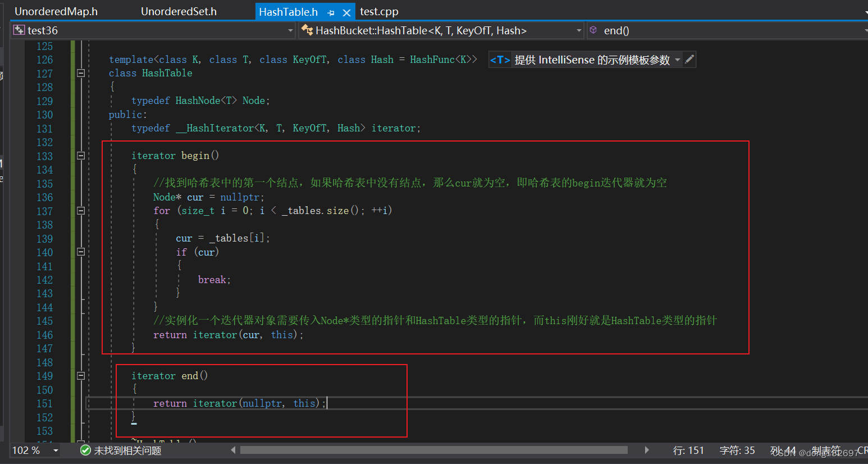Click the no issues found green checkmark icon
This screenshot has width=868, height=464.
coord(85,451)
